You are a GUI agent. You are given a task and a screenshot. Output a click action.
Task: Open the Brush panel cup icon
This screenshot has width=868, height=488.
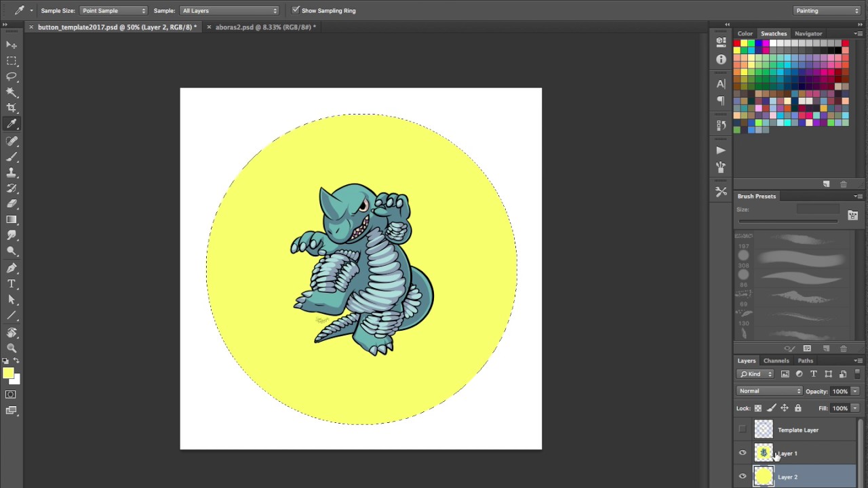tap(721, 167)
